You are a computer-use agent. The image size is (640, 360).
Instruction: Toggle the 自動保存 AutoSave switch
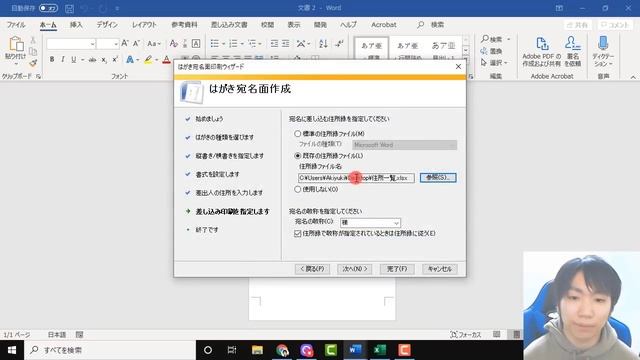click(x=48, y=8)
